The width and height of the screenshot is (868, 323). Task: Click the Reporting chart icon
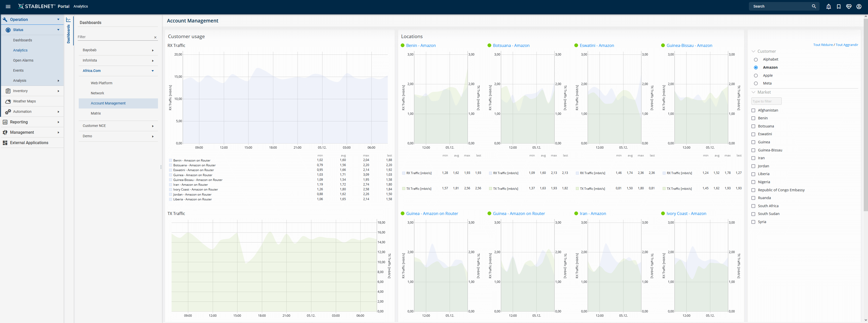coord(5,122)
